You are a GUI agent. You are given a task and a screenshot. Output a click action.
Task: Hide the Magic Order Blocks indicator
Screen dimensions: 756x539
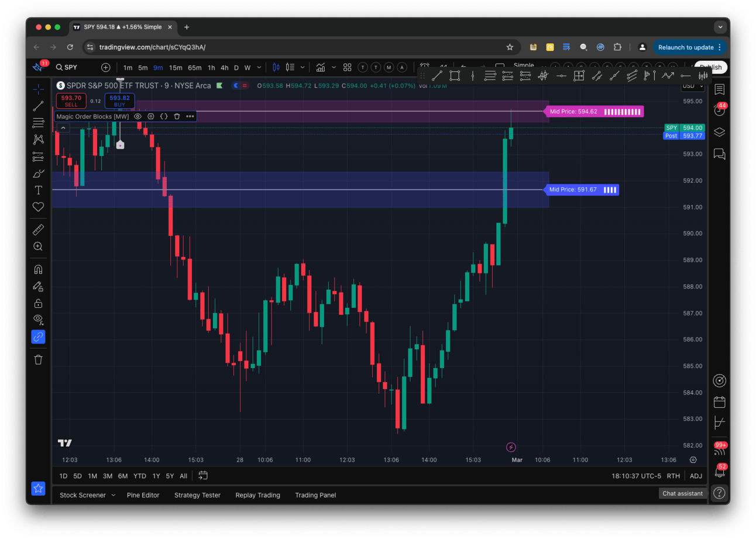point(138,116)
